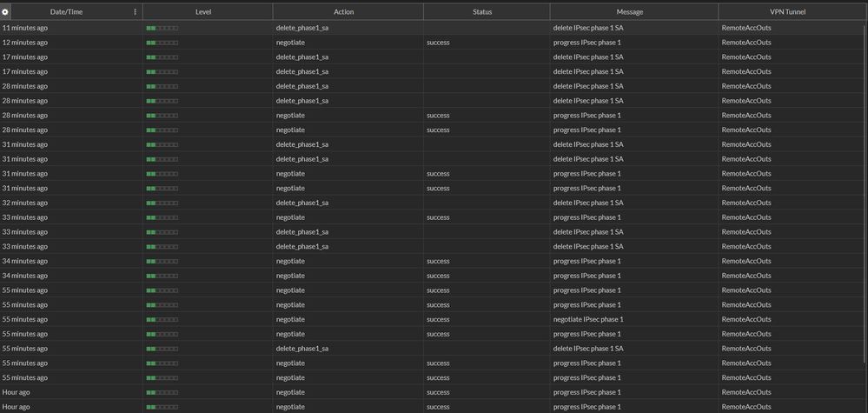Open the column settings gear icon
Viewport: 868px width, 413px height.
[5, 11]
